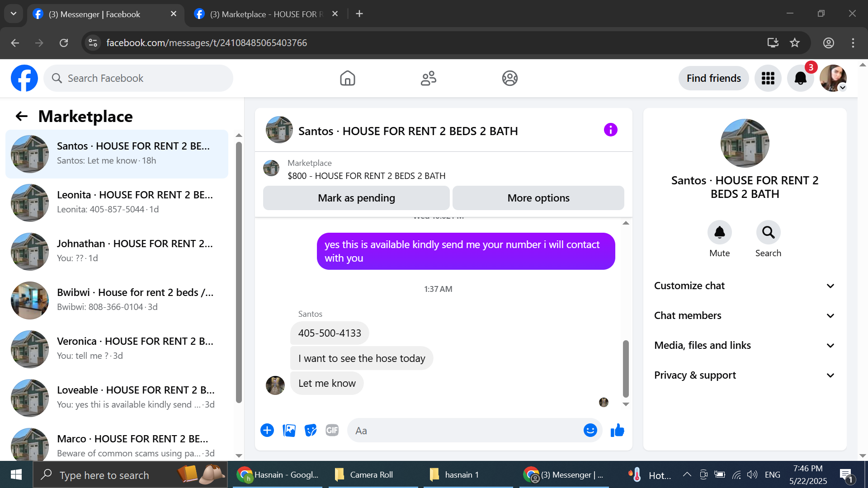Open Bwibwi House for rent conversation
Image resolution: width=868 pixels, height=488 pixels.
click(117, 300)
